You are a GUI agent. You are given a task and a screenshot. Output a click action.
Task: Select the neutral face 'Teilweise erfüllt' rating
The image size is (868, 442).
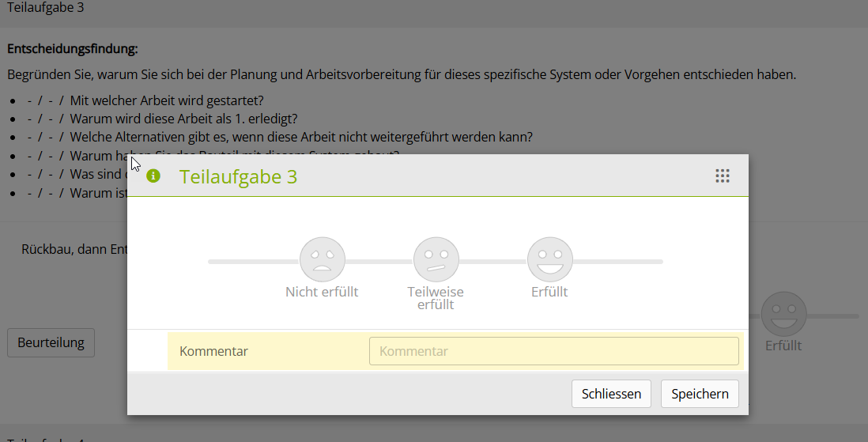coord(436,259)
